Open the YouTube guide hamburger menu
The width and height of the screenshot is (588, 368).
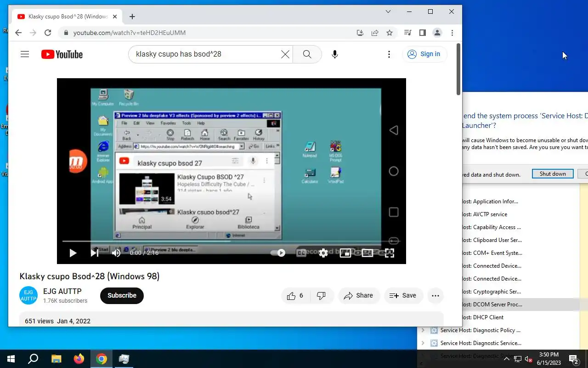25,54
